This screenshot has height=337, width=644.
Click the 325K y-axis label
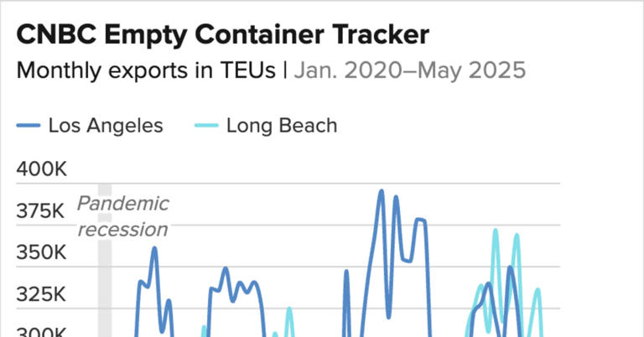pos(42,294)
